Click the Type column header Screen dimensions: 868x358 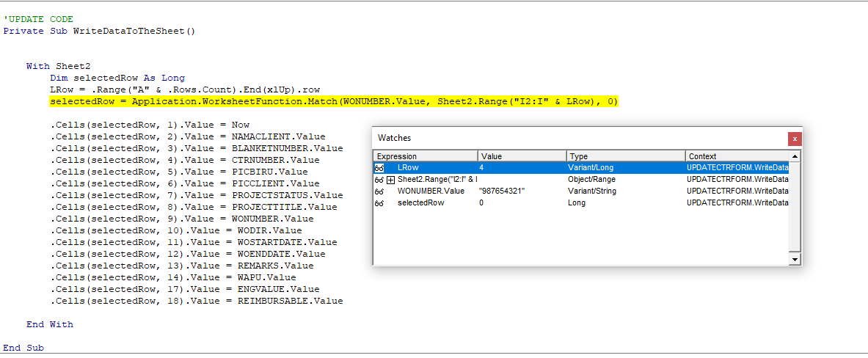tap(626, 156)
